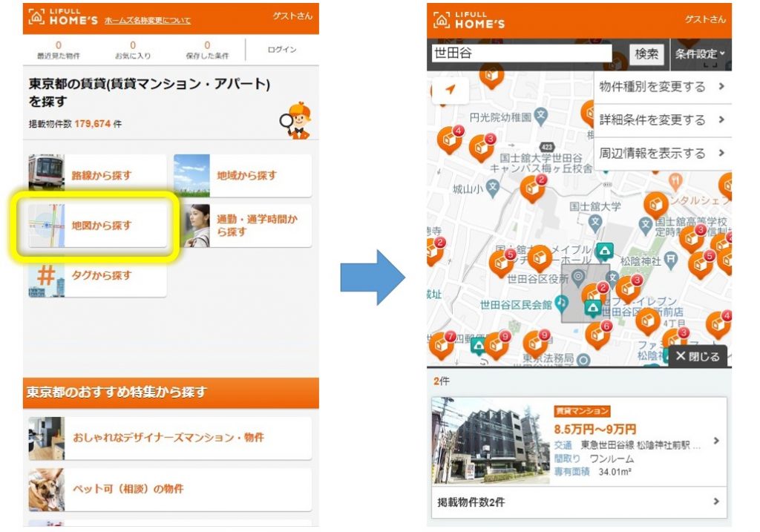Screen dimensions: 760x532
Task: Choose 詳細条件を変更する menu item
Action: (x=662, y=120)
